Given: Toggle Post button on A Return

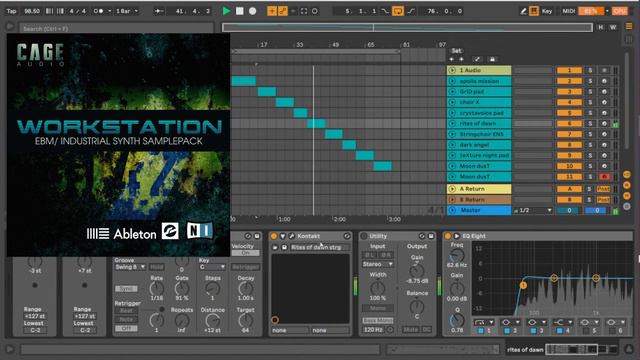Looking at the screenshot, I should click(603, 189).
